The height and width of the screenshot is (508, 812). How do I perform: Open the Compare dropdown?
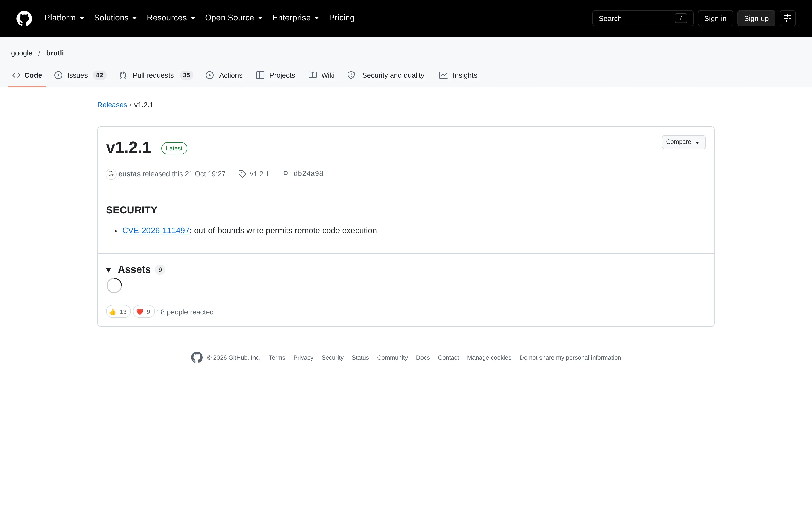684,142
